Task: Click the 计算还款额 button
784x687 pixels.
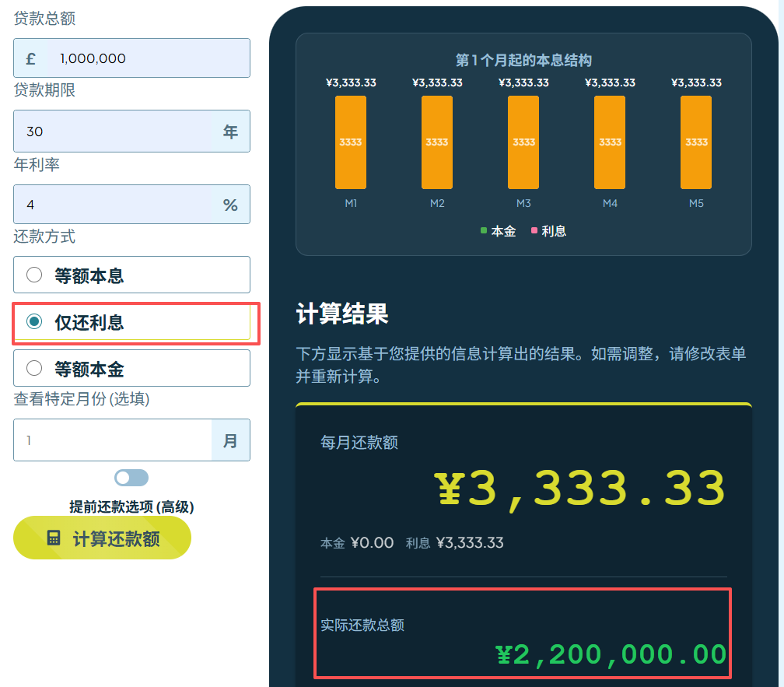Action: 102,537
